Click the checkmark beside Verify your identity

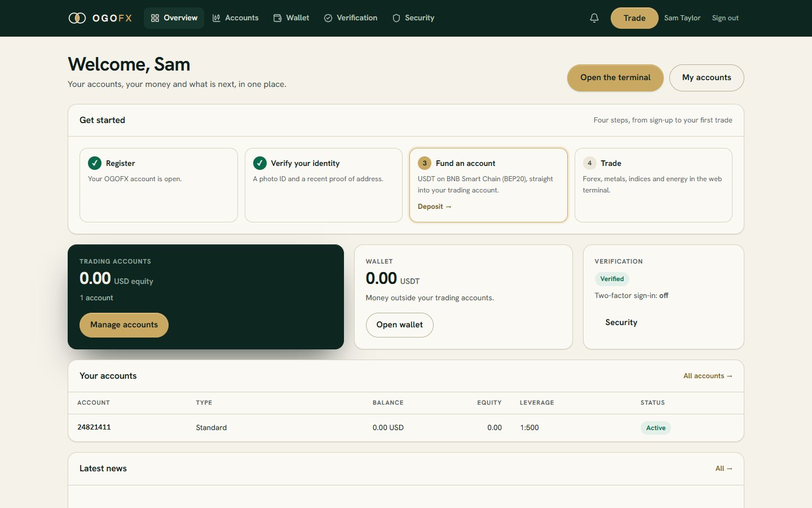click(260, 163)
